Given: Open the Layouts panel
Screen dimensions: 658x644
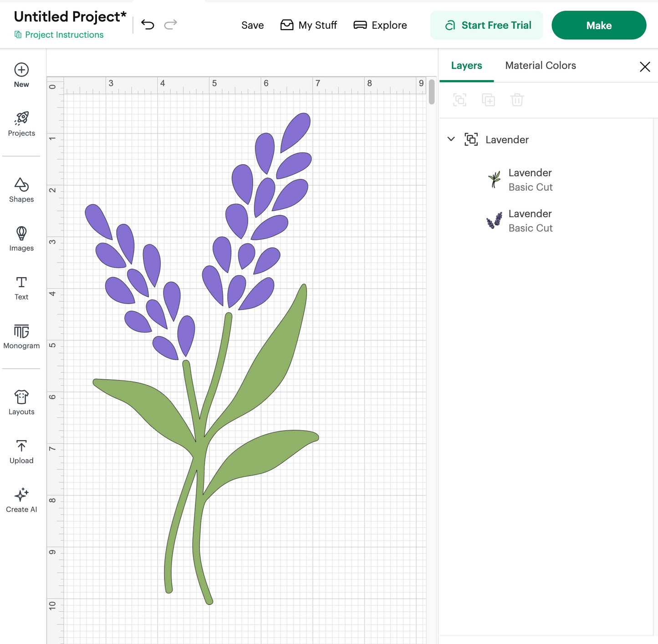Looking at the screenshot, I should click(21, 402).
